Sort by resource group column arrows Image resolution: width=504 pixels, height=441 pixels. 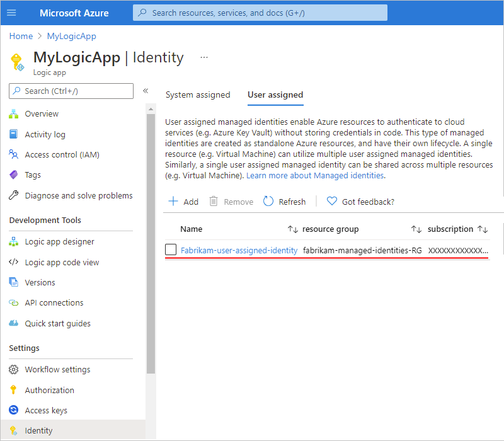pyautogui.click(x=416, y=229)
